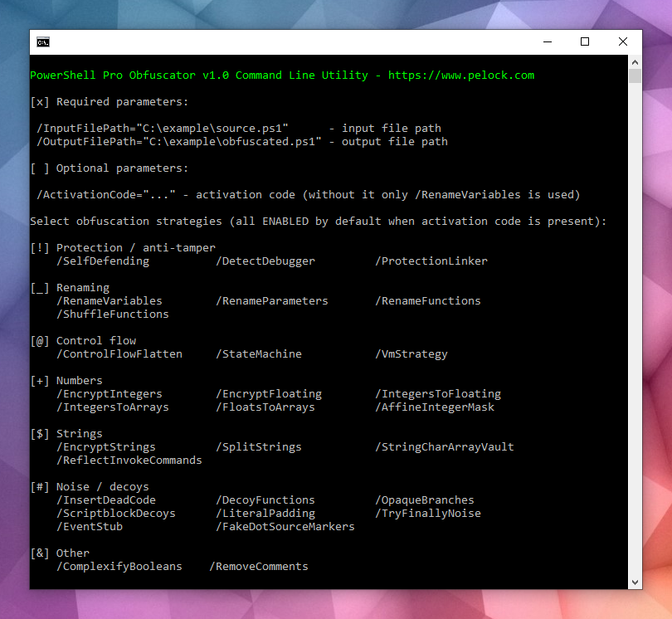
Task: Click the /OpaqueBranches option text
Action: [x=425, y=500]
